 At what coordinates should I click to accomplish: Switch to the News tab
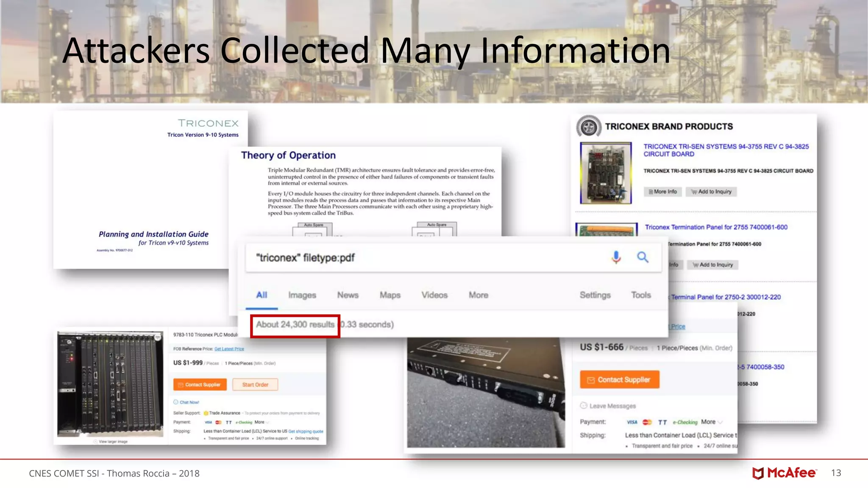348,295
